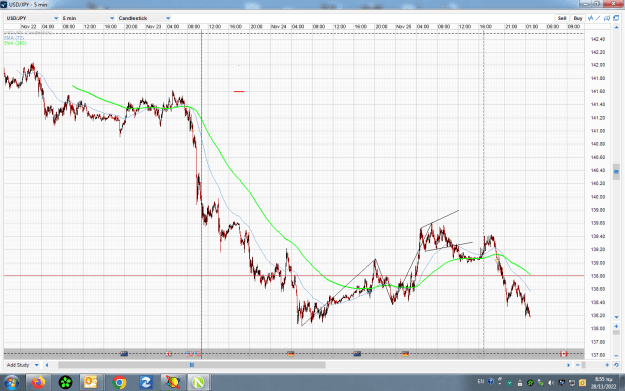Click the German flag event marker under Nov 24
This screenshot has height=391, width=625.
pos(291,354)
